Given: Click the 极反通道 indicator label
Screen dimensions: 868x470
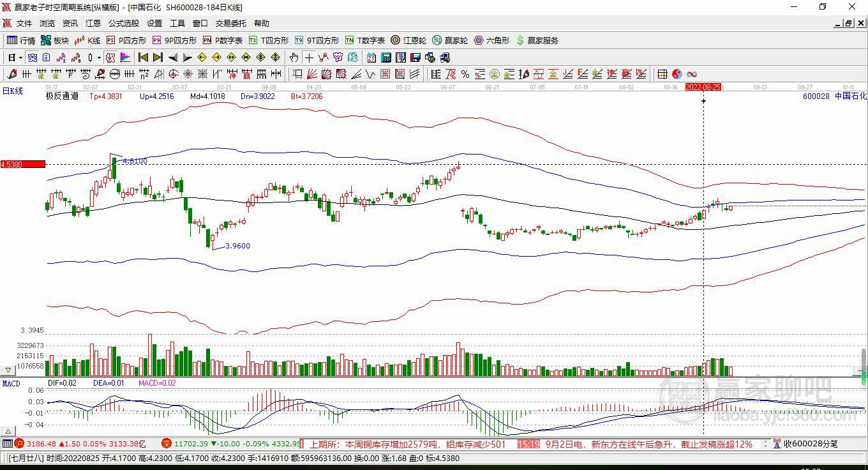Looking at the screenshot, I should coord(62,96).
